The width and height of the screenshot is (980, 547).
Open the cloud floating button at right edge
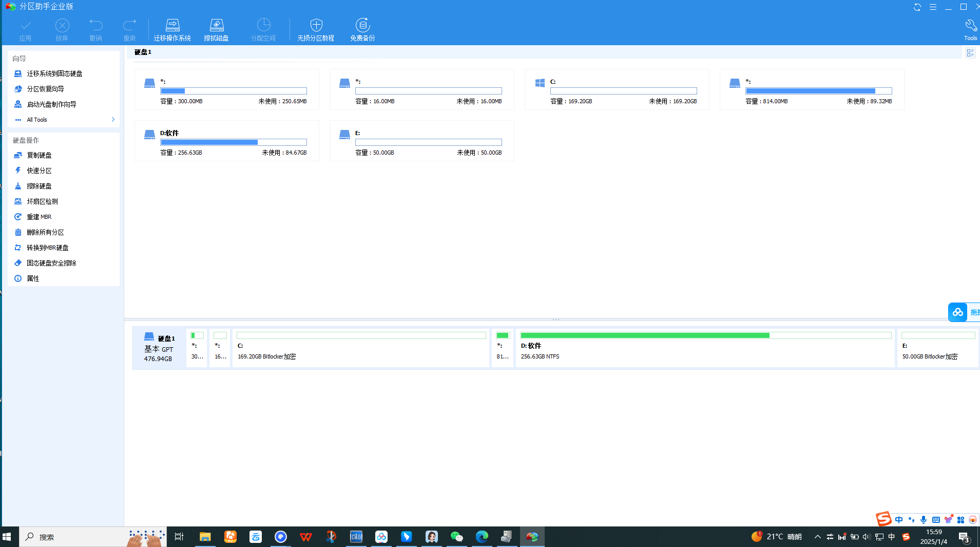click(x=958, y=312)
